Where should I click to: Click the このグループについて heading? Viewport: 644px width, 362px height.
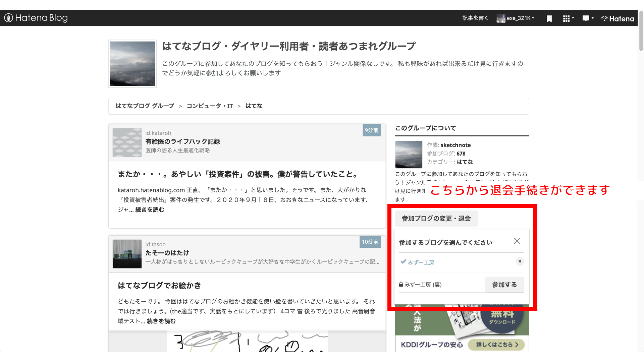(425, 128)
